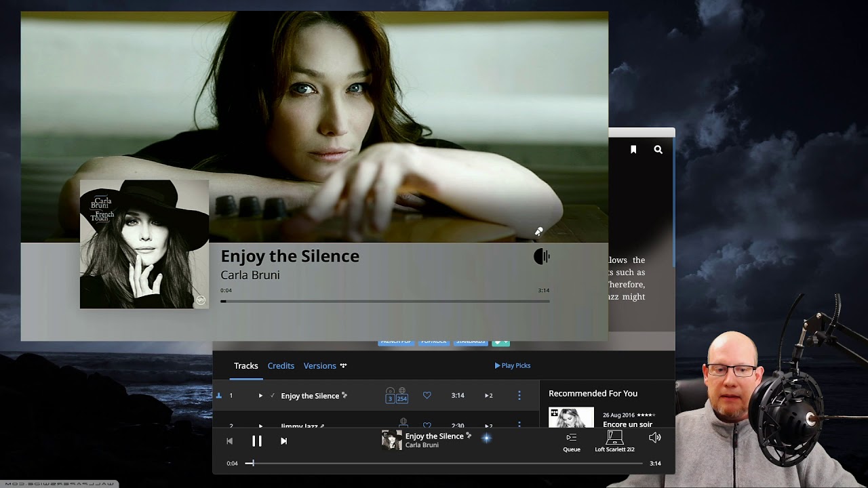868x488 pixels.
Task: Open the Roon Radio waveform icon
Action: click(542, 256)
